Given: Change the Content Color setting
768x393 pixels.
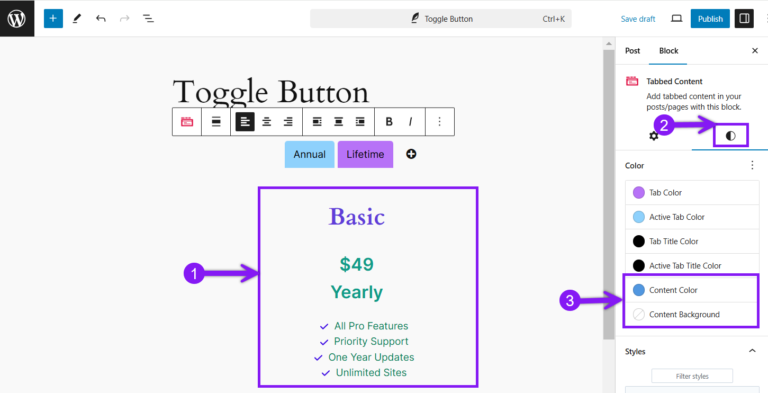Looking at the screenshot, I should point(692,290).
